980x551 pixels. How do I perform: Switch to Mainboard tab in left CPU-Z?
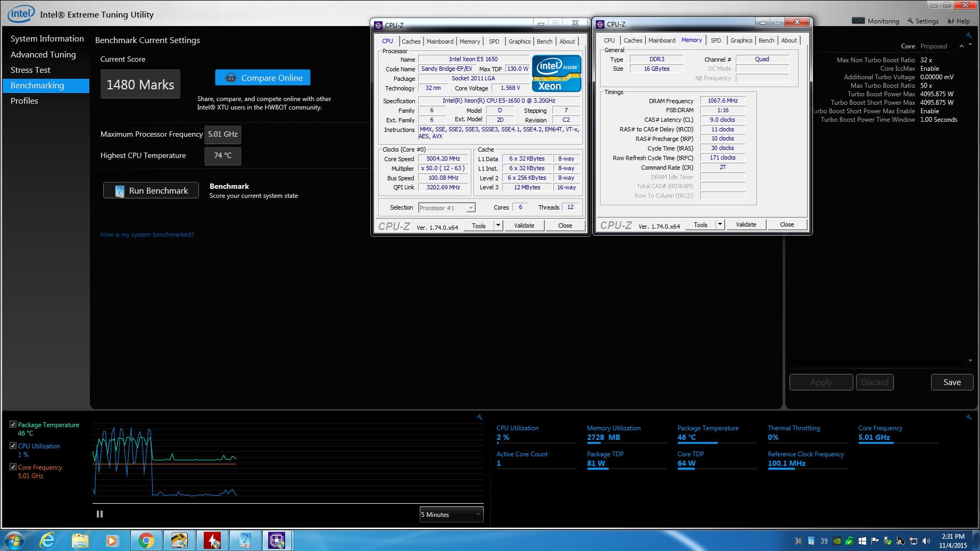[x=440, y=41]
